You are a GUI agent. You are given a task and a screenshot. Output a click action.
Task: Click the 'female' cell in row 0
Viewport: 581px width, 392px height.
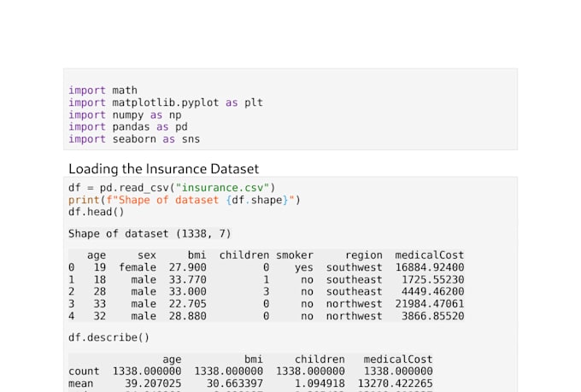[x=138, y=267]
